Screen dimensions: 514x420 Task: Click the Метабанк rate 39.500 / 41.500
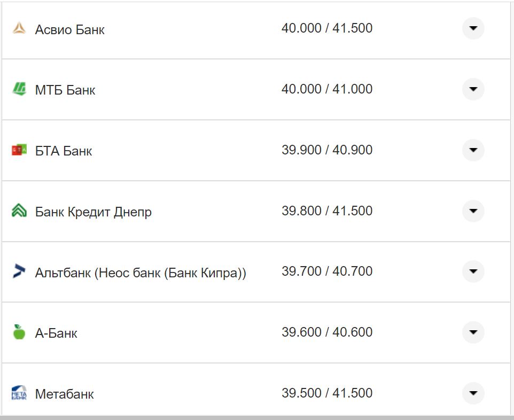tap(327, 393)
